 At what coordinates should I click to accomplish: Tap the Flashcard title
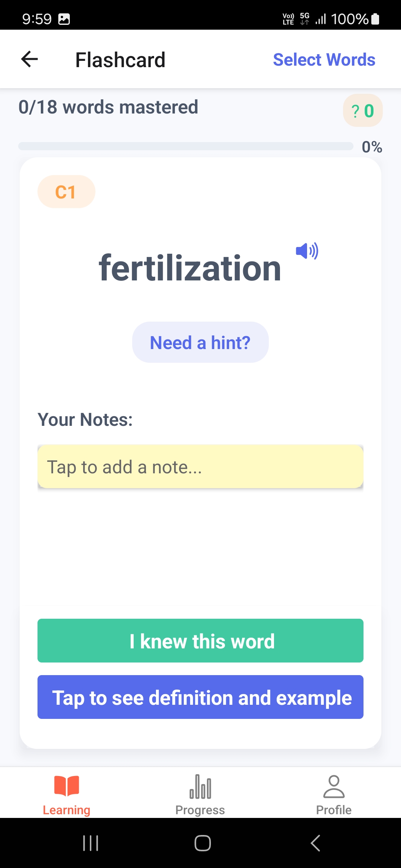[120, 60]
